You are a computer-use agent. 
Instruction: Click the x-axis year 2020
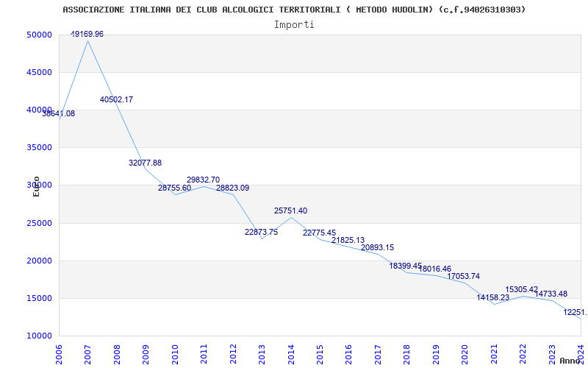coord(465,355)
